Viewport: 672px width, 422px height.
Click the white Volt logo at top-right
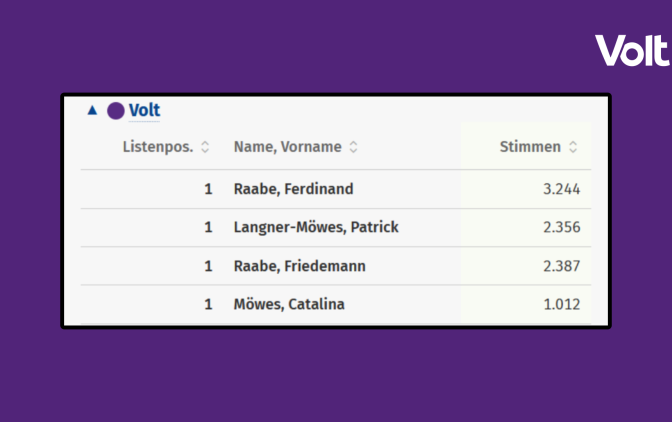[633, 51]
